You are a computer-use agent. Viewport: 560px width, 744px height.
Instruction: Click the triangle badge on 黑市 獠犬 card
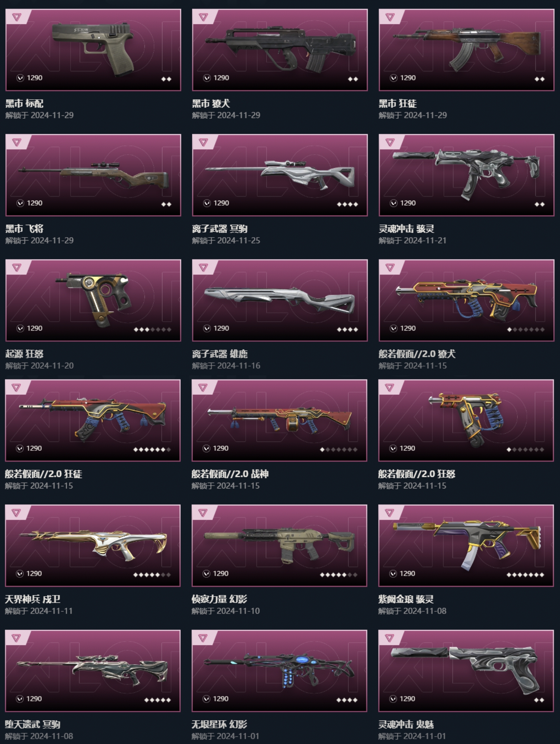click(x=203, y=17)
